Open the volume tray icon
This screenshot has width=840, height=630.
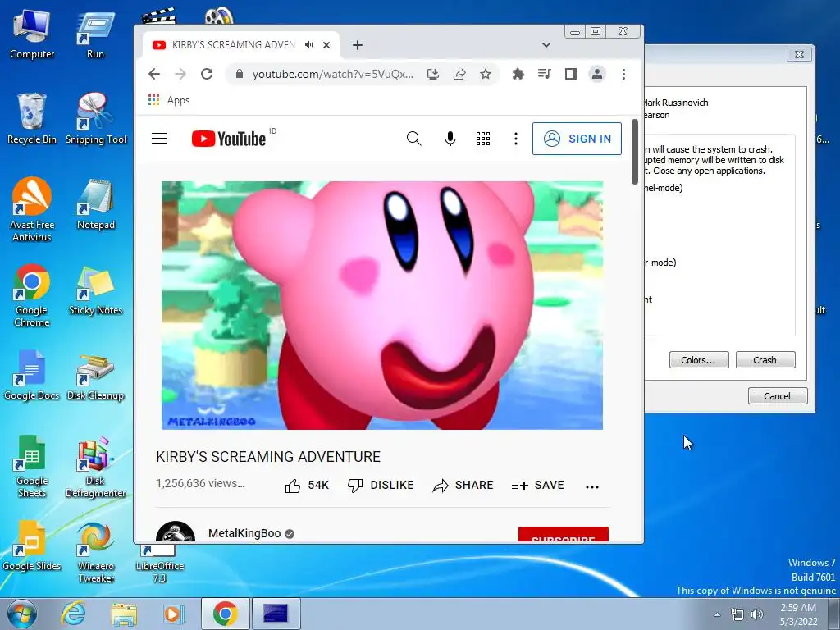pyautogui.click(x=756, y=614)
